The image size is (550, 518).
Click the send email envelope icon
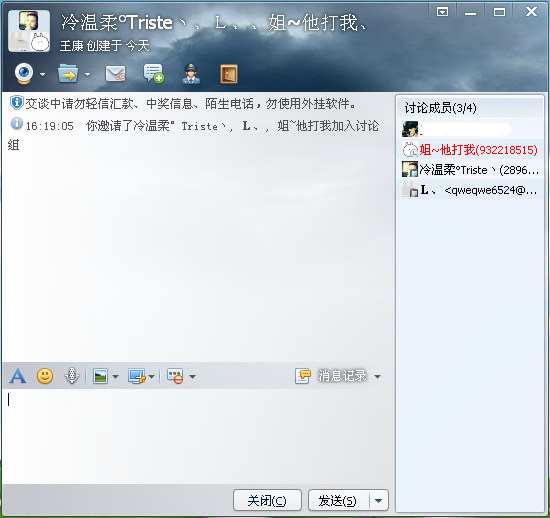[x=115, y=74]
